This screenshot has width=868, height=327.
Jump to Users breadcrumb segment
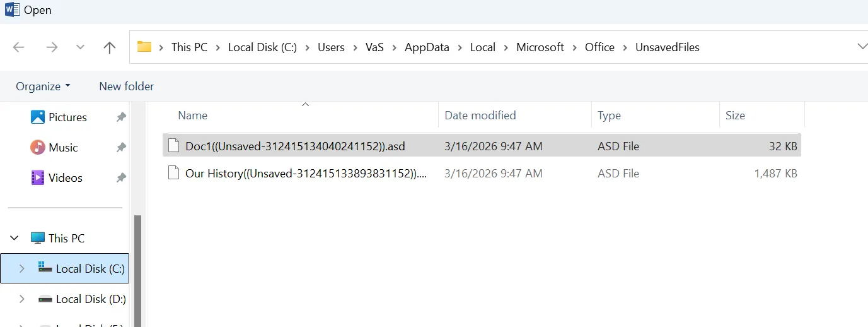(x=331, y=47)
